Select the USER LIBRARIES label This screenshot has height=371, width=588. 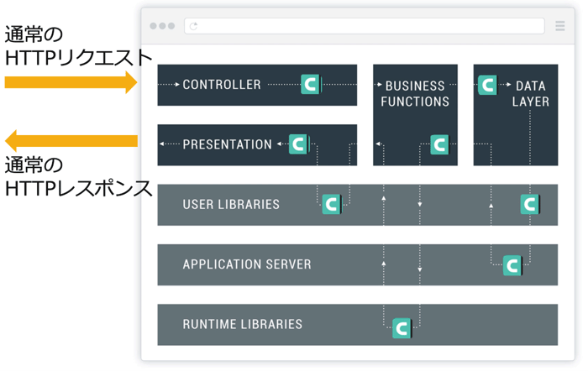(231, 204)
